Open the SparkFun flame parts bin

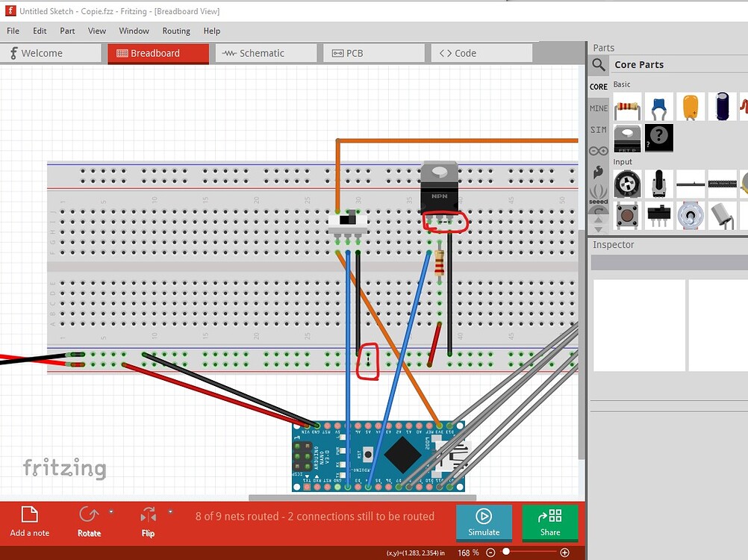pyautogui.click(x=598, y=172)
